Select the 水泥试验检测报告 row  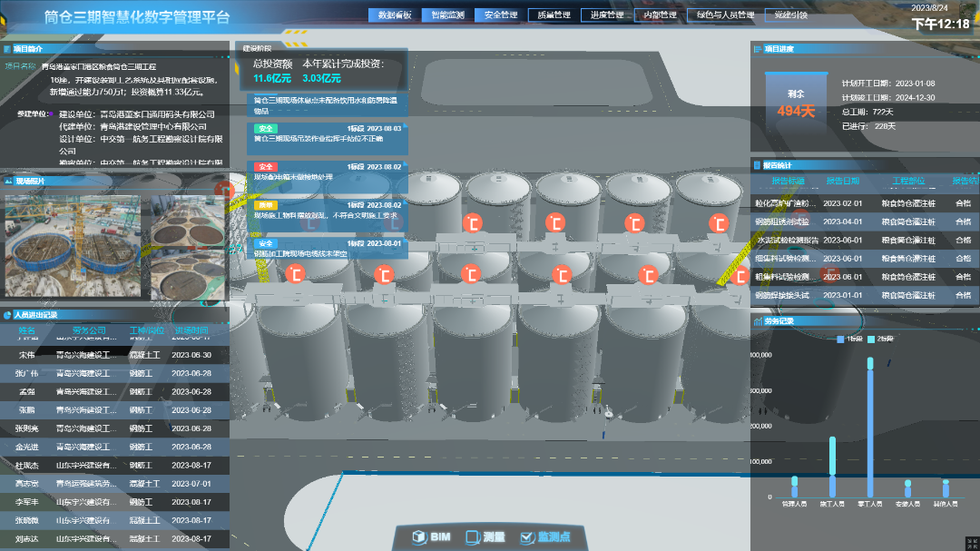786,241
